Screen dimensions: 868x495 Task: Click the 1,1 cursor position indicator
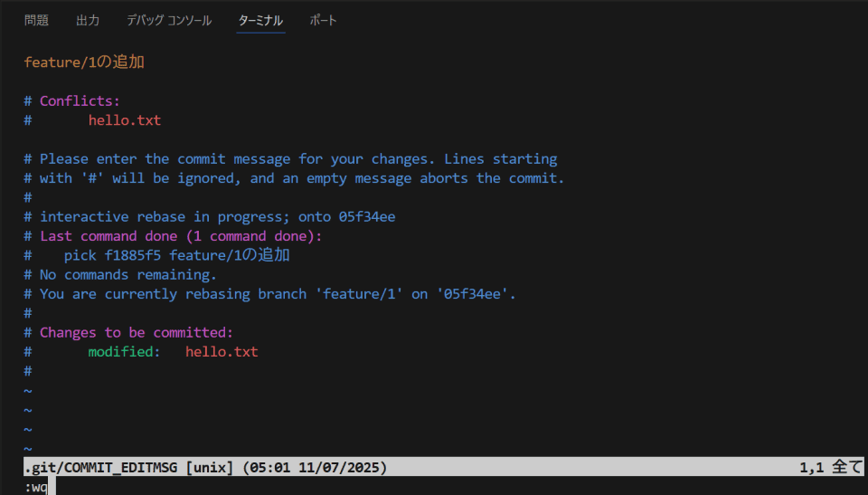coord(812,467)
